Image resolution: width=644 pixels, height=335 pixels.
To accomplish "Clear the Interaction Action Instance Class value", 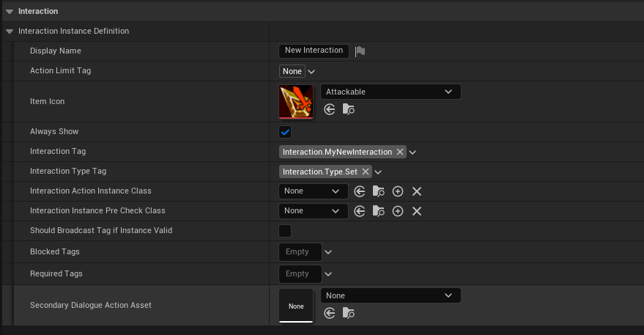I will 417,191.
